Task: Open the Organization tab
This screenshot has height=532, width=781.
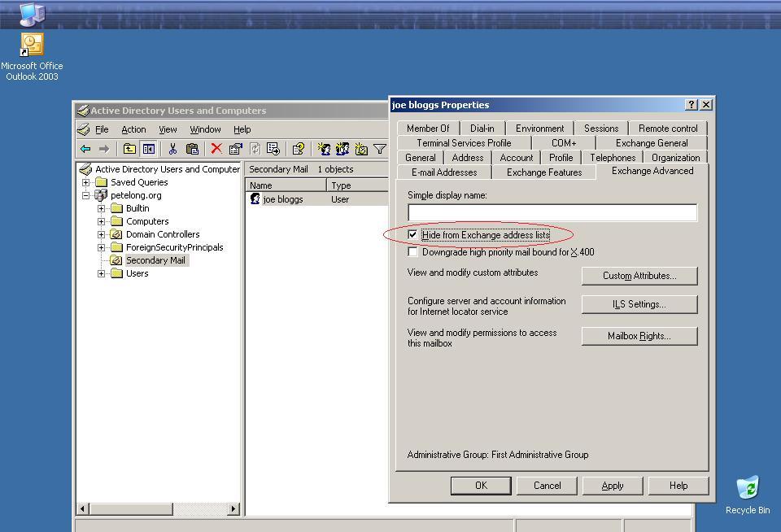Action: 675,158
